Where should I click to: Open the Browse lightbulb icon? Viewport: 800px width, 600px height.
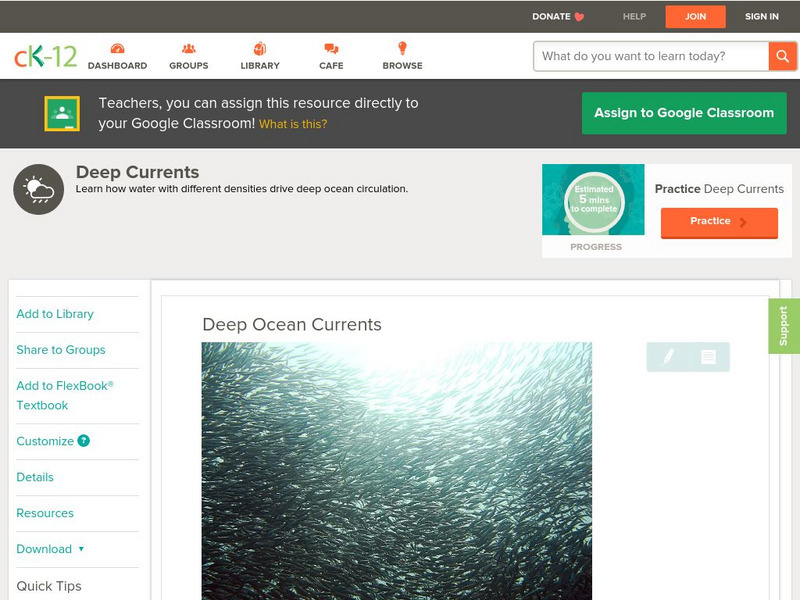[x=402, y=46]
